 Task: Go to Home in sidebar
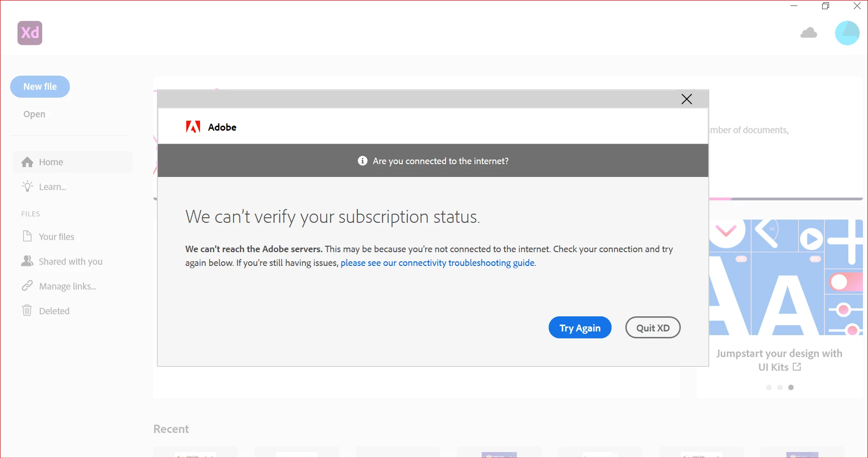pos(72,162)
